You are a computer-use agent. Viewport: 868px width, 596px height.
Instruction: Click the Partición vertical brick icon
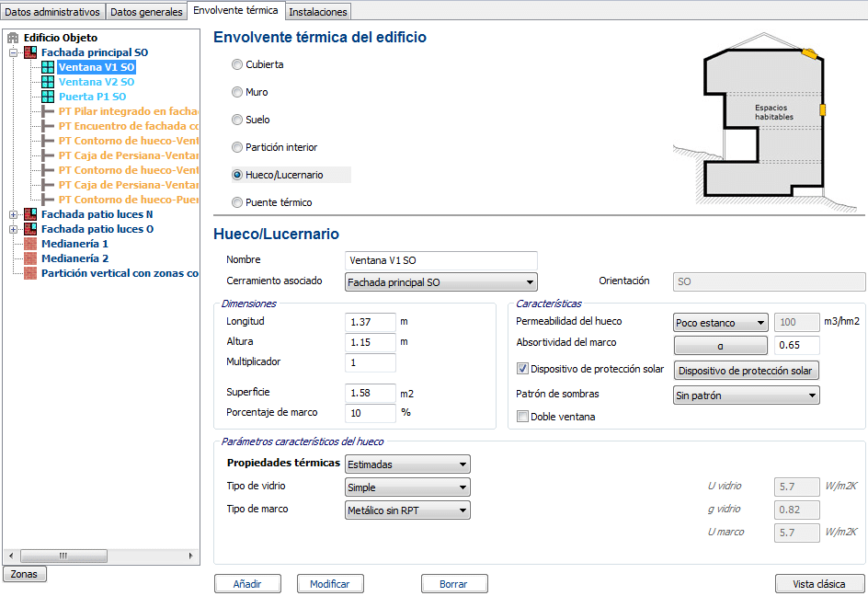point(30,273)
